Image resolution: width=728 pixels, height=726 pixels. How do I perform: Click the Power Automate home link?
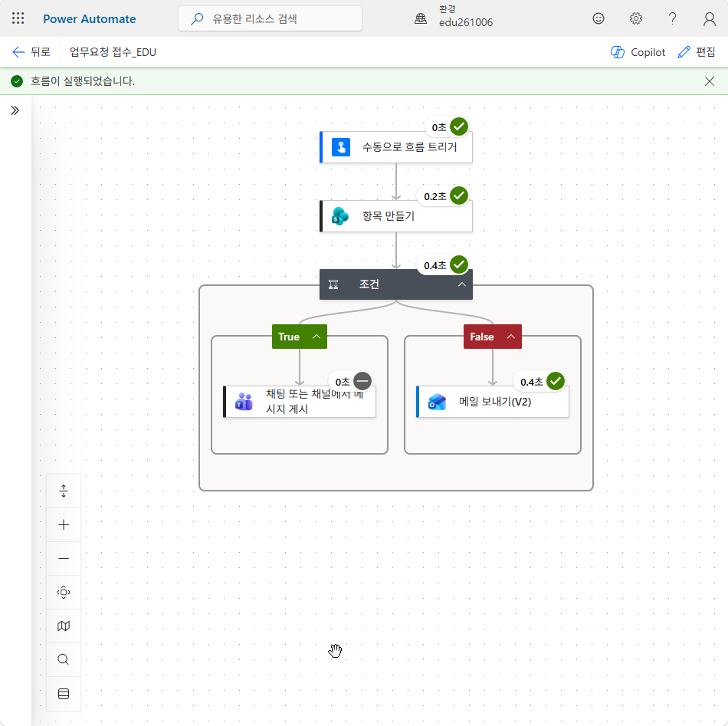click(x=90, y=18)
